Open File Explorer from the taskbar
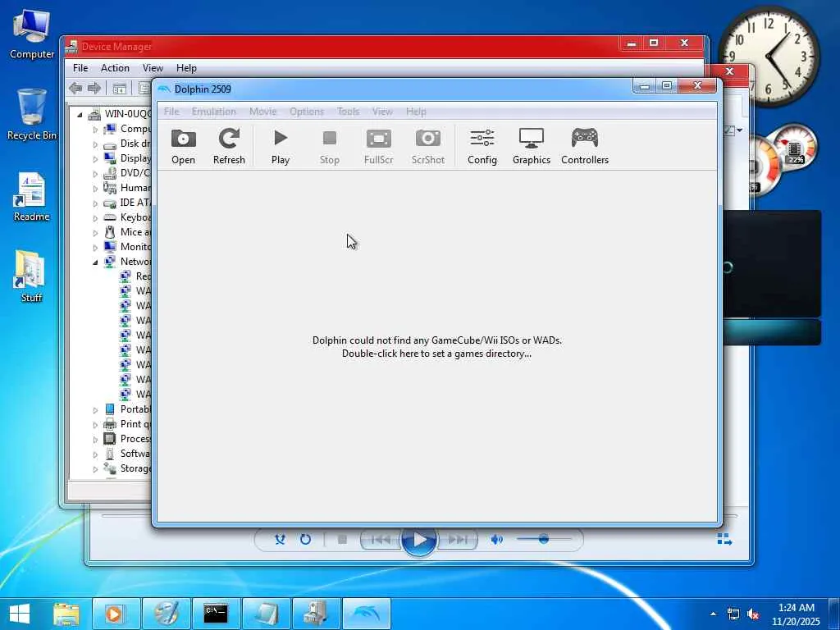 [x=66, y=614]
